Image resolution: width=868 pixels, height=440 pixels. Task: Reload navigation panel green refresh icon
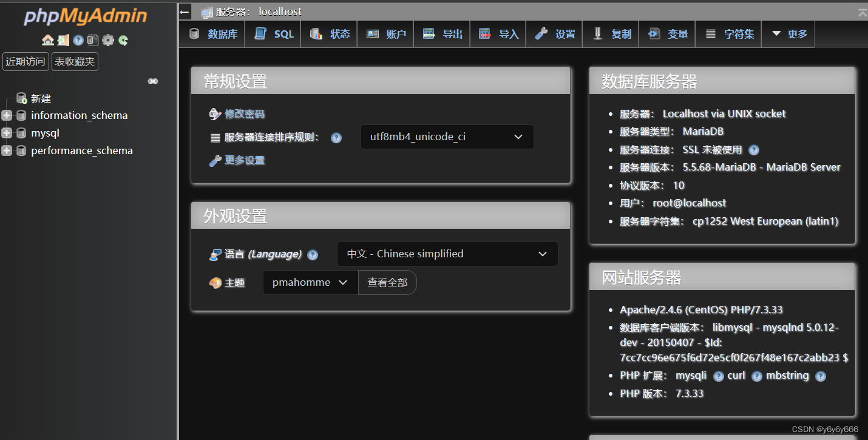coord(123,40)
